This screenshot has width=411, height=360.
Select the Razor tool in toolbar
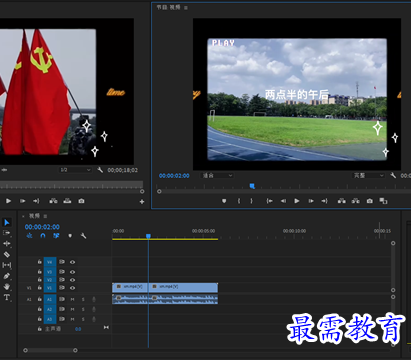click(x=7, y=254)
